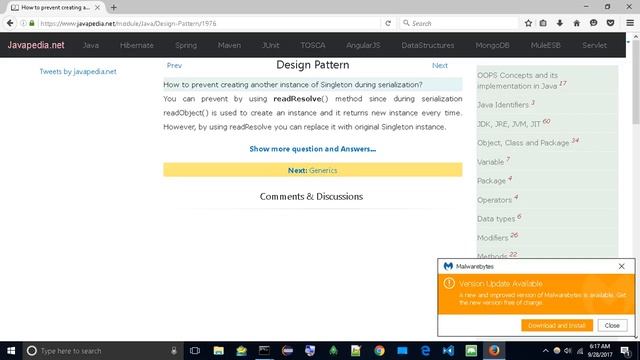
Task: Open Google Chrome from the taskbar
Action: (x=379, y=351)
